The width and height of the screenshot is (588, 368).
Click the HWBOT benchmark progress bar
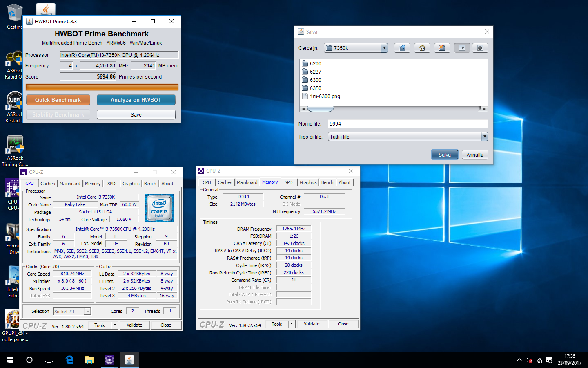tap(102, 87)
